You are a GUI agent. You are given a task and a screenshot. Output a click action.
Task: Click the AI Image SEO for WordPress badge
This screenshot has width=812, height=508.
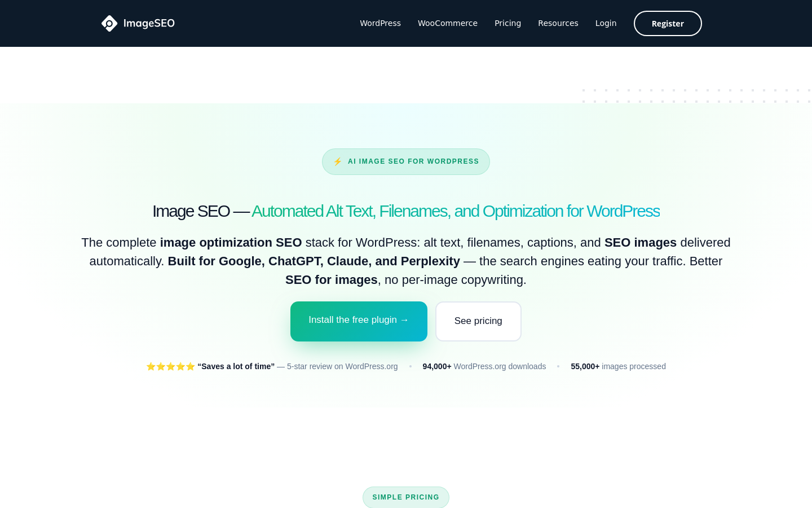406,161
